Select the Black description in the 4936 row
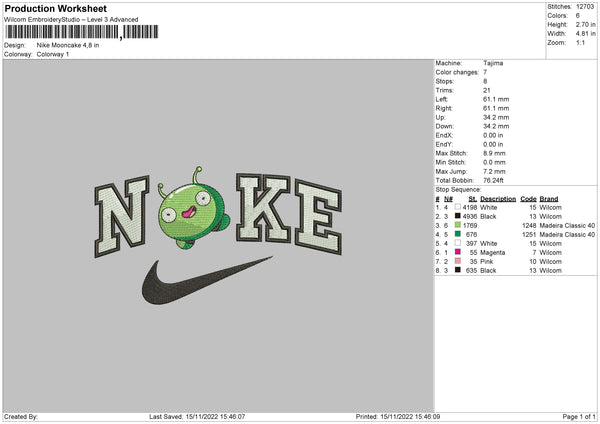The height and width of the screenshot is (424, 600). [488, 217]
